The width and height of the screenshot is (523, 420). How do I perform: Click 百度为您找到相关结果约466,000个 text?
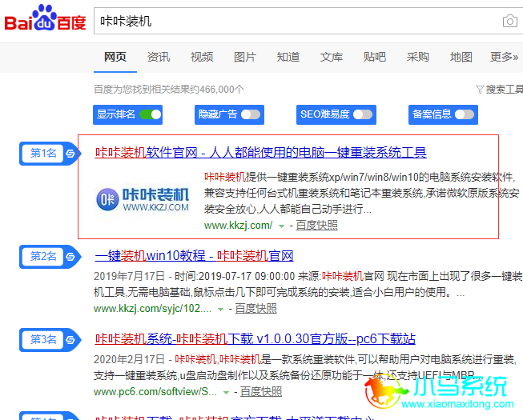[x=169, y=90]
